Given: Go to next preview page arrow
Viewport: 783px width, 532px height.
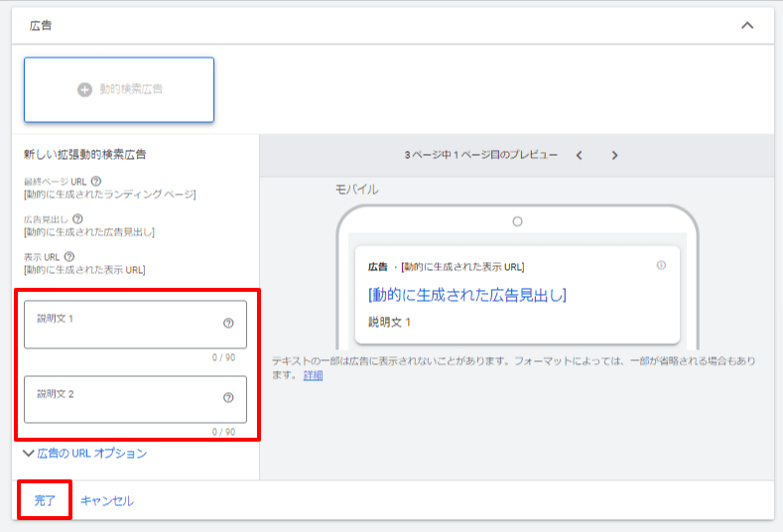Looking at the screenshot, I should point(614,156).
